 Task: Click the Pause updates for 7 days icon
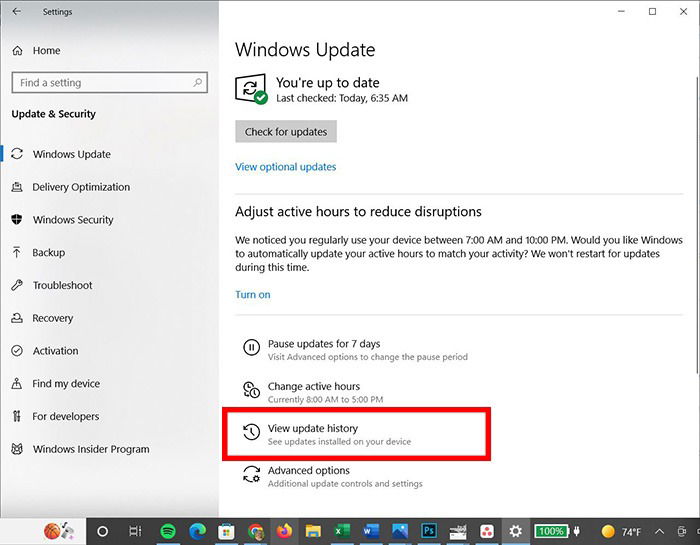tap(251, 347)
